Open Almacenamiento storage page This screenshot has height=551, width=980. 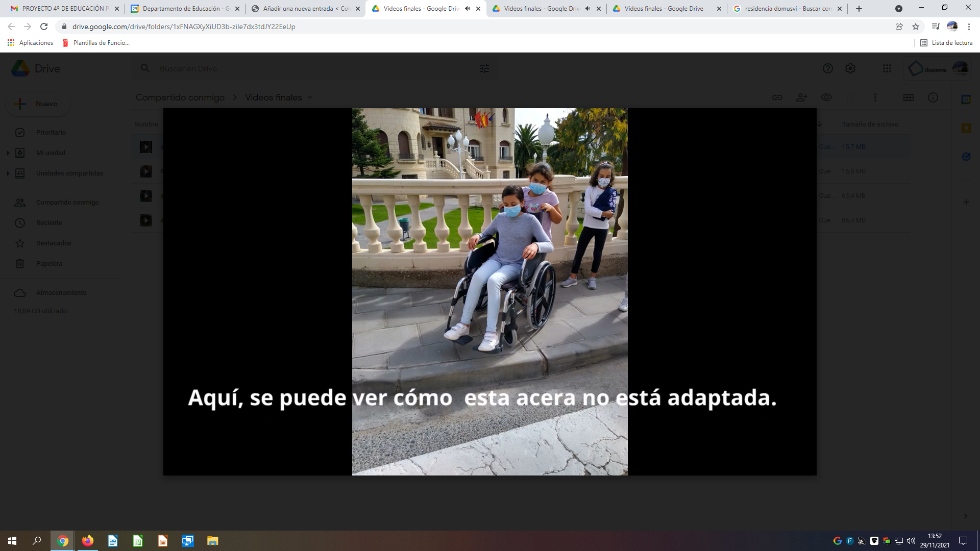tap(61, 293)
